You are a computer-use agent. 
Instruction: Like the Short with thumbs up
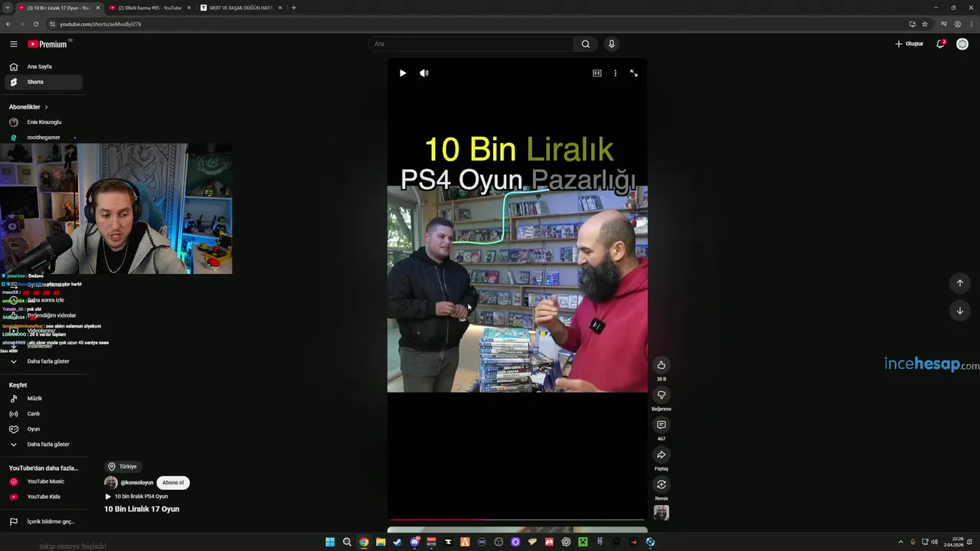(x=661, y=365)
